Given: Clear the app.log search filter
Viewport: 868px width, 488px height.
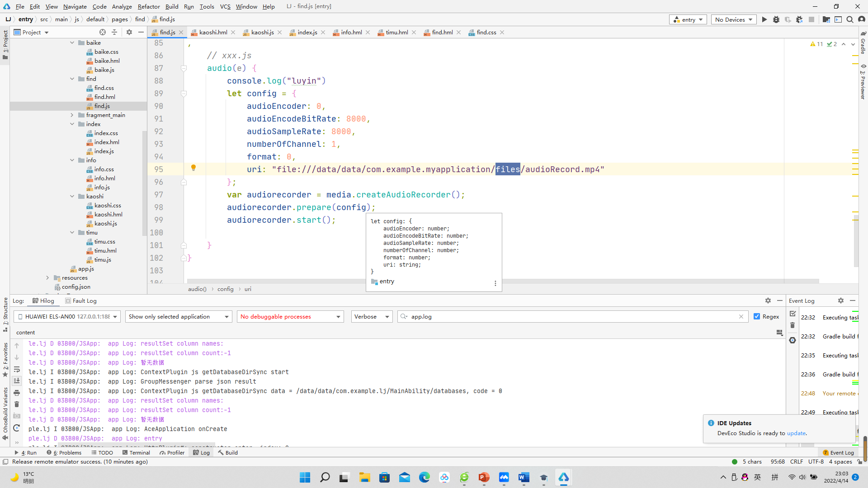Looking at the screenshot, I should click(741, 317).
